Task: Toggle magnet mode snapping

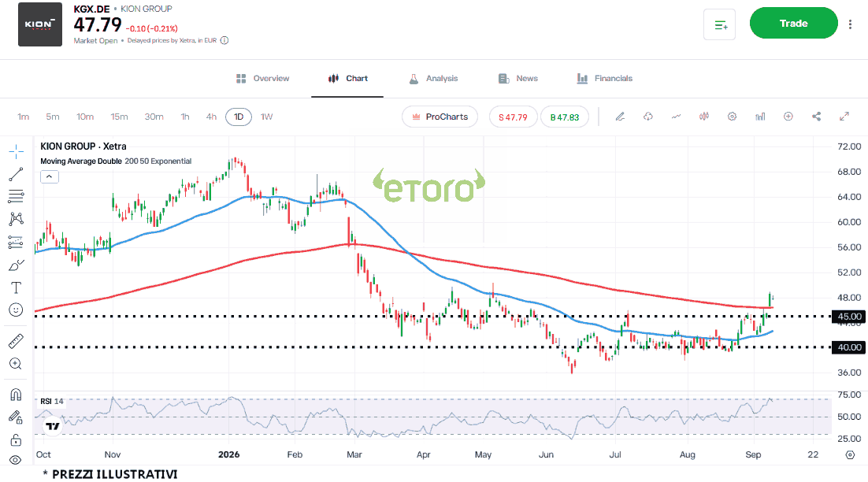Action: point(16,395)
